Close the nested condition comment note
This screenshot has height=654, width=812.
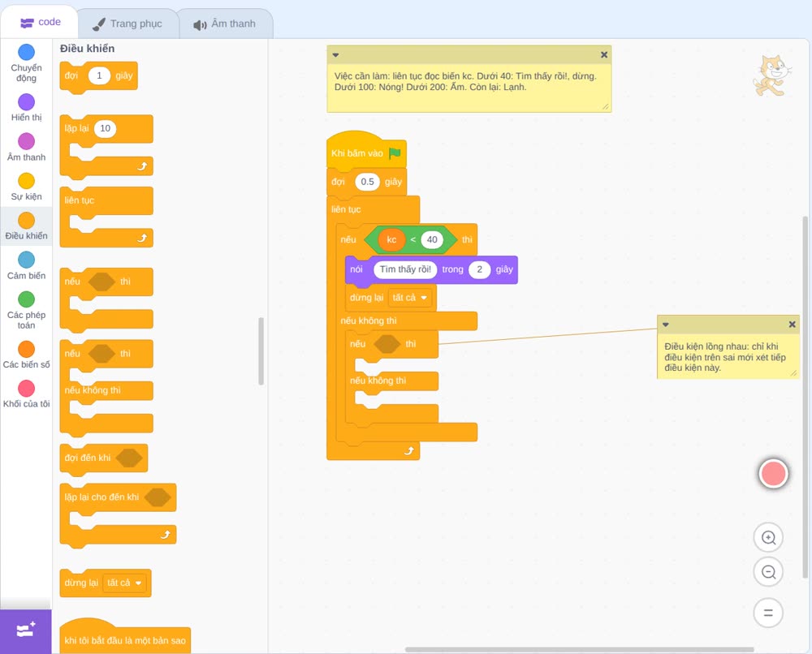point(792,325)
